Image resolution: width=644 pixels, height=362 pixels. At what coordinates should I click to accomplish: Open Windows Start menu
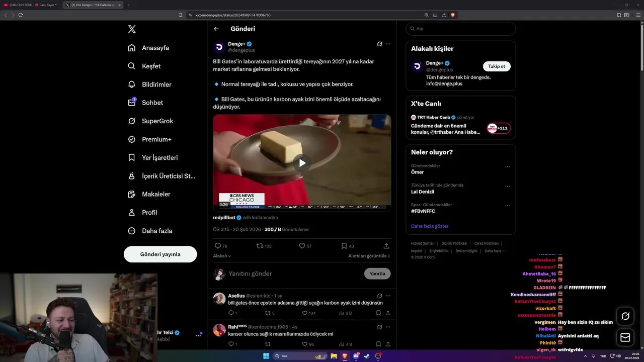click(266, 356)
